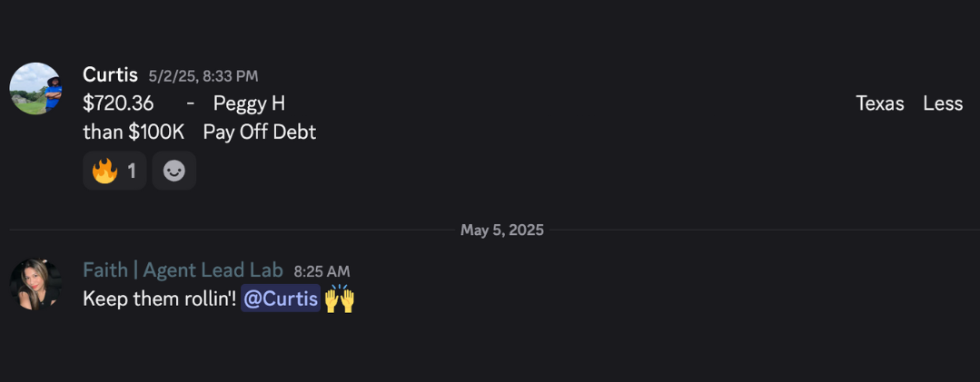This screenshot has height=382, width=980.
Task: Select the Keep them rollin'! text
Action: coord(160,299)
